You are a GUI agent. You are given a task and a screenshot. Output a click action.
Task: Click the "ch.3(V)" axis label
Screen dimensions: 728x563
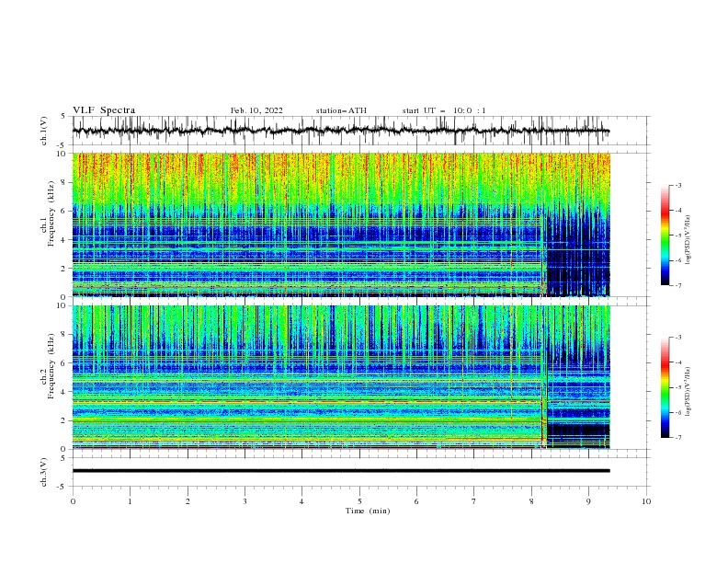click(44, 472)
